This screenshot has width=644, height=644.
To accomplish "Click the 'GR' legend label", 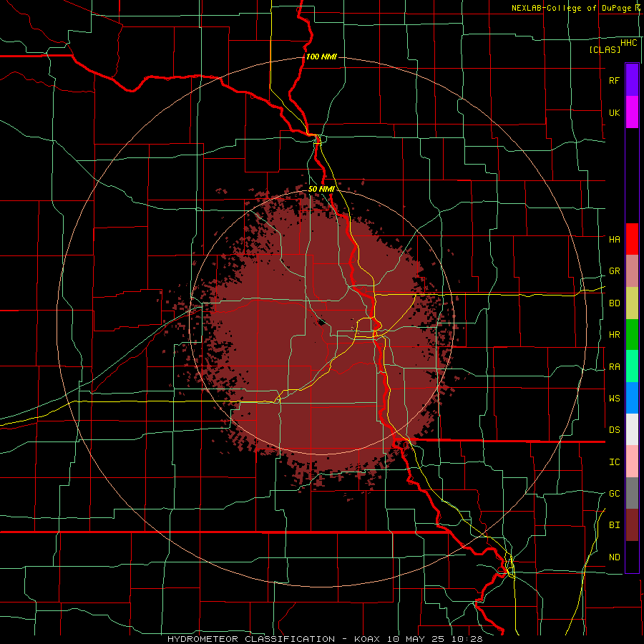I will click(614, 271).
